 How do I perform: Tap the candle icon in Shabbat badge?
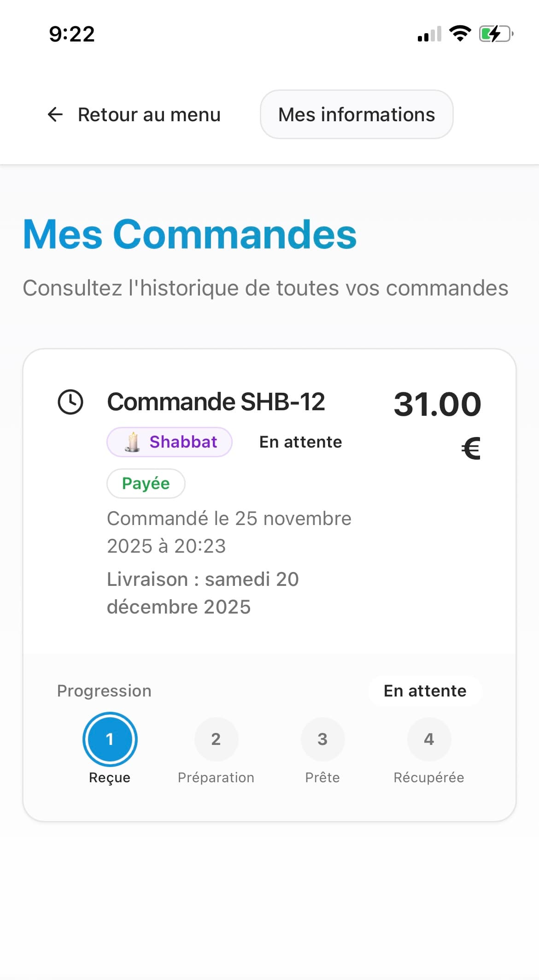133,442
